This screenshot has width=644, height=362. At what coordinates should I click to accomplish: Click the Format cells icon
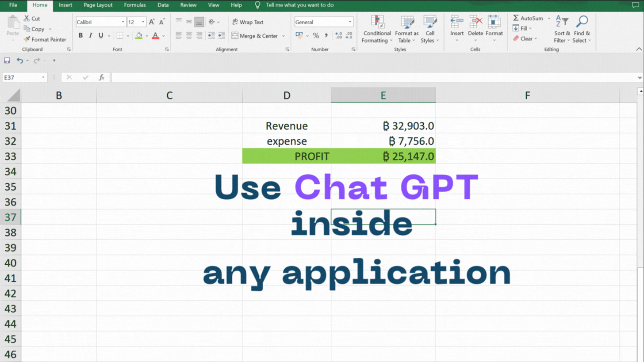494,22
